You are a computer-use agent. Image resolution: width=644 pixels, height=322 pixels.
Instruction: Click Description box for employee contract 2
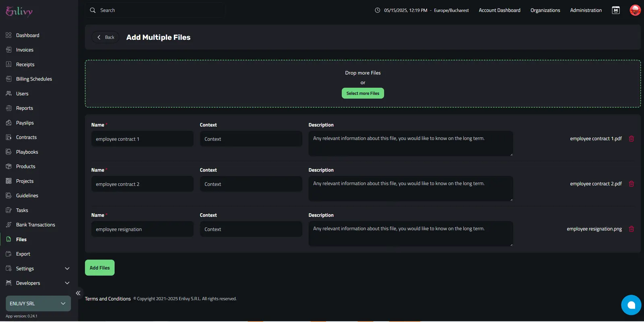point(411,188)
